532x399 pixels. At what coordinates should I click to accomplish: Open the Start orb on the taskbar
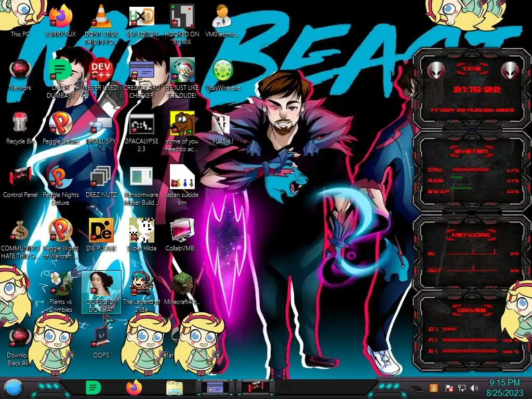[14, 388]
